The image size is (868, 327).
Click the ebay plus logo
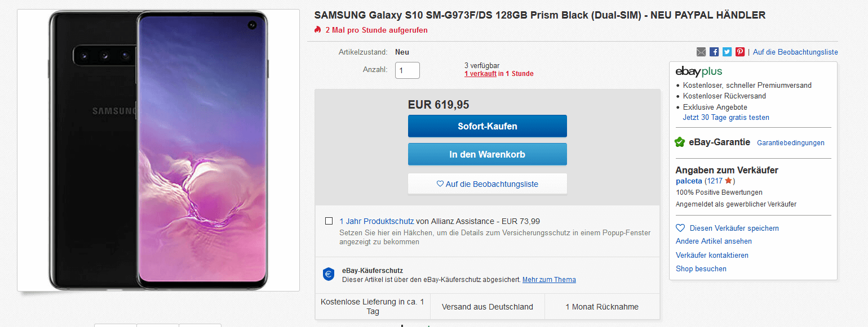click(x=698, y=71)
